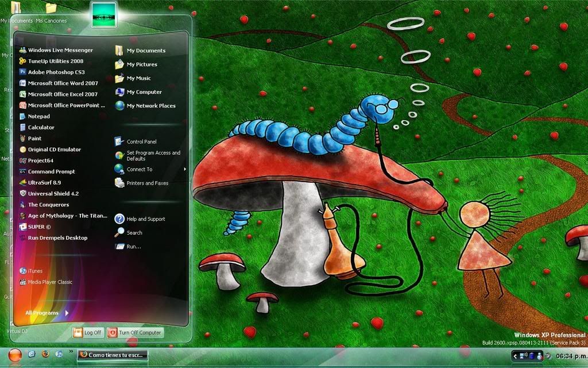Open Internet Explorer quick launch icon
This screenshot has height=368, width=588.
(32, 354)
